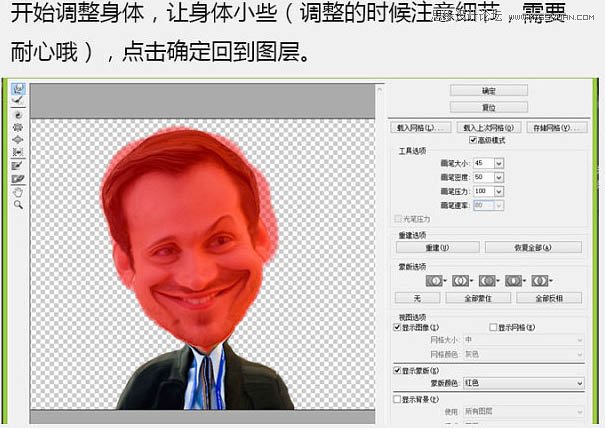The height and width of the screenshot is (428, 605).
Task: Open the 画笔密度 brush density dropdown arrow
Action: 499,178
